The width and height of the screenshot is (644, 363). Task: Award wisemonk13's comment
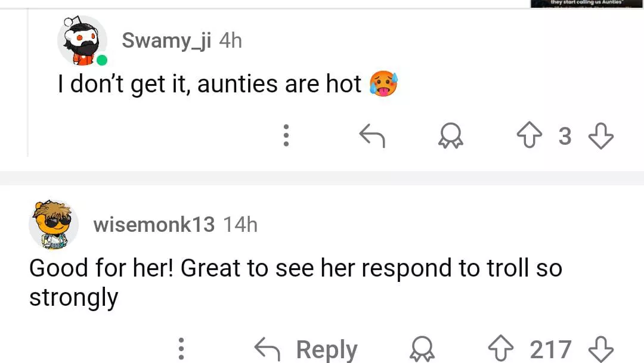pyautogui.click(x=422, y=349)
